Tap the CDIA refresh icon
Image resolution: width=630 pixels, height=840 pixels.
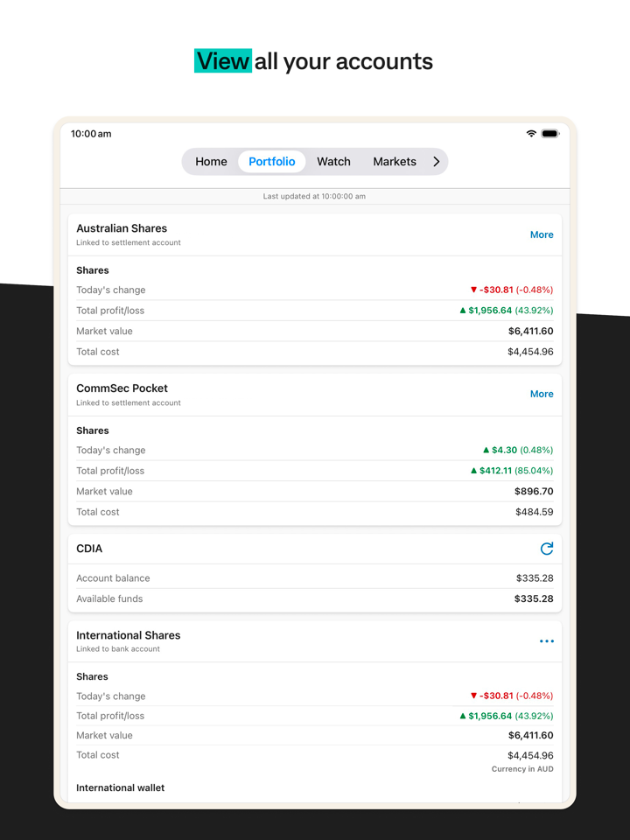click(547, 549)
